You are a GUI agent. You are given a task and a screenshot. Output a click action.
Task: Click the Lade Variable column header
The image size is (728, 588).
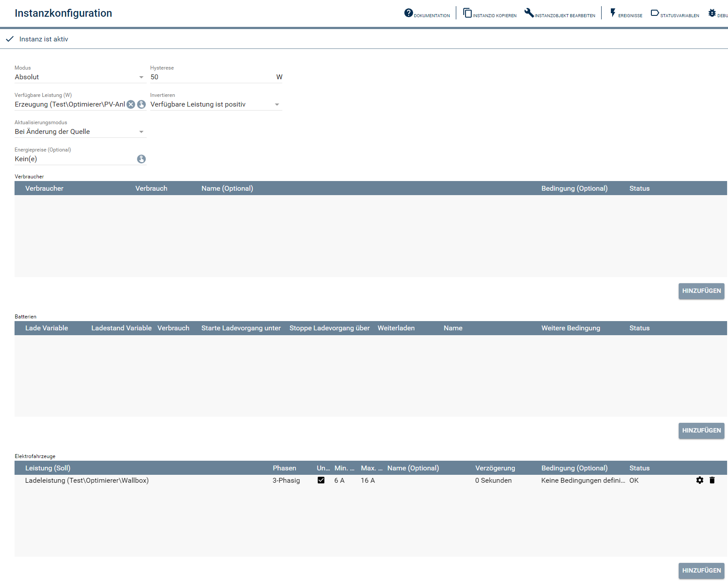47,328
